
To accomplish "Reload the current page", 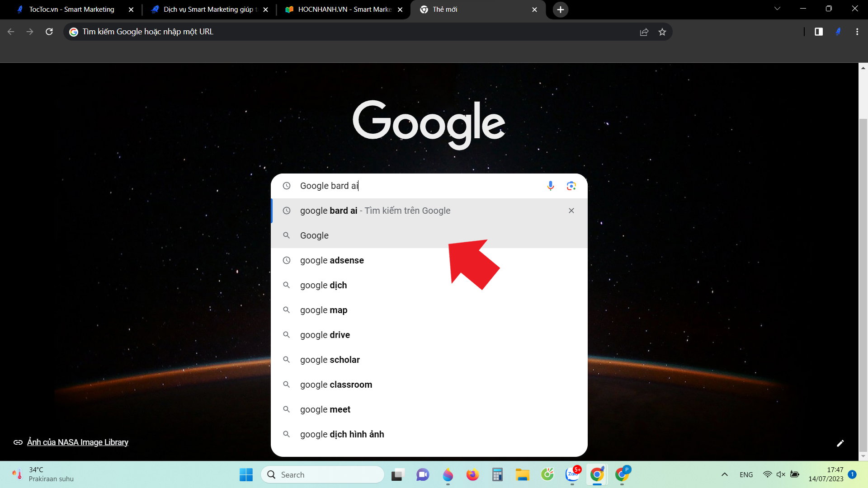I will (x=49, y=32).
